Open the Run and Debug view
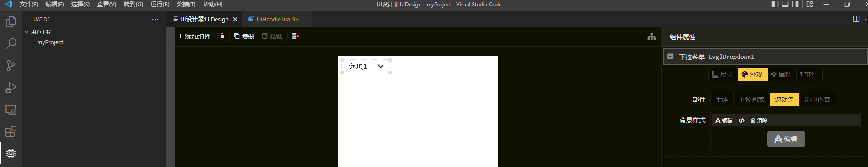 point(11,88)
